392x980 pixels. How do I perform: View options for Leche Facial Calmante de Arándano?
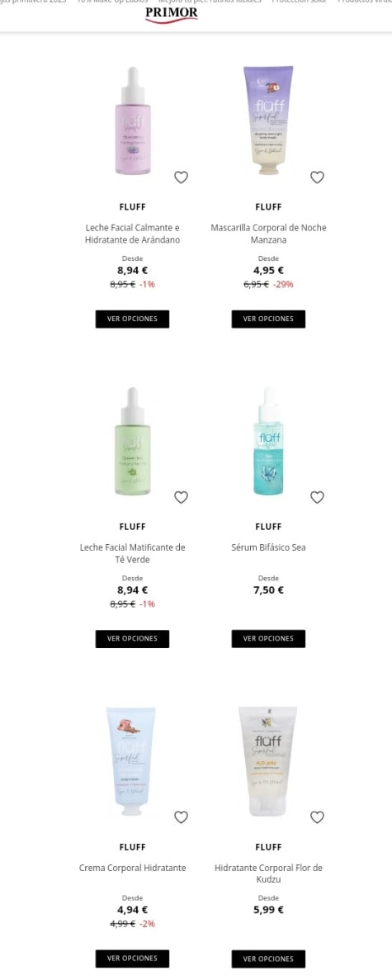pos(133,319)
